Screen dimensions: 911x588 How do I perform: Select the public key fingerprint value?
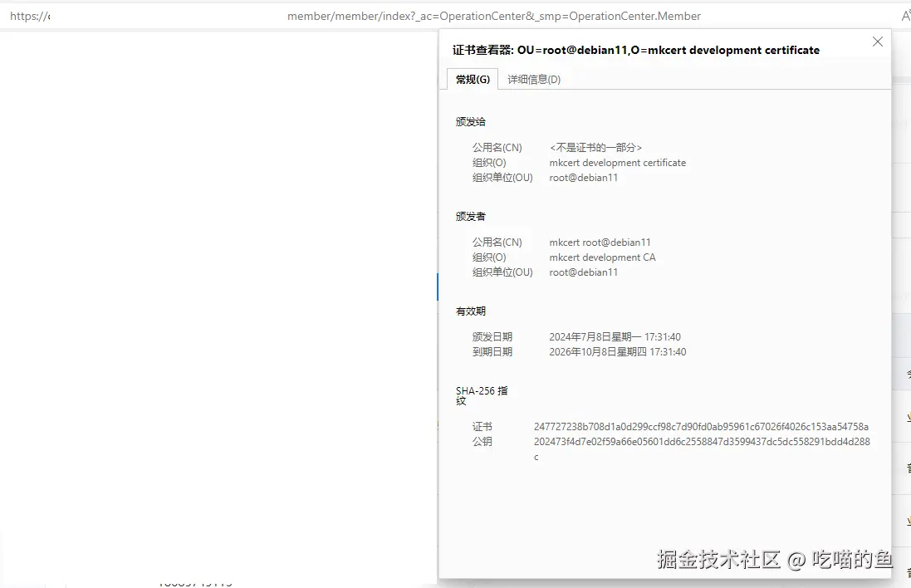pos(703,442)
